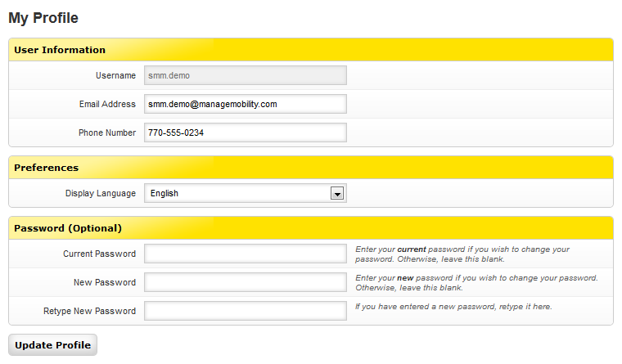Click the new password hint text
The image size is (622, 364).
click(x=476, y=282)
